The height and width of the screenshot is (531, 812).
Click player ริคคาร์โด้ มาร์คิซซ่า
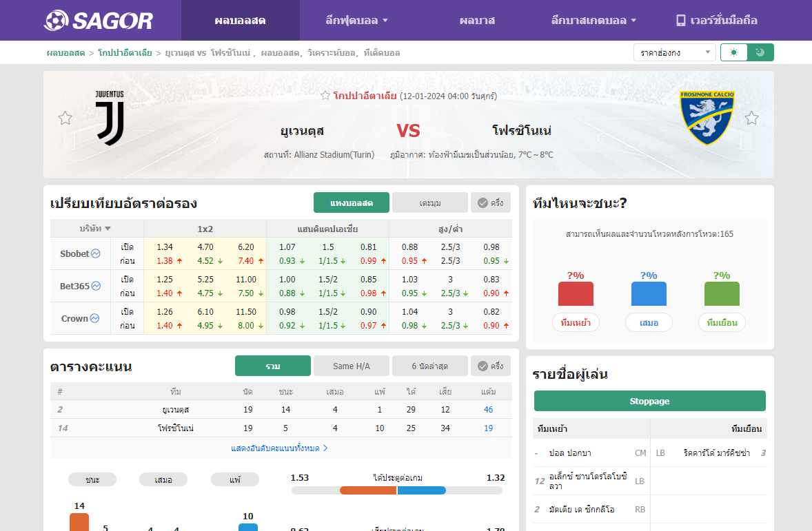coord(716,453)
